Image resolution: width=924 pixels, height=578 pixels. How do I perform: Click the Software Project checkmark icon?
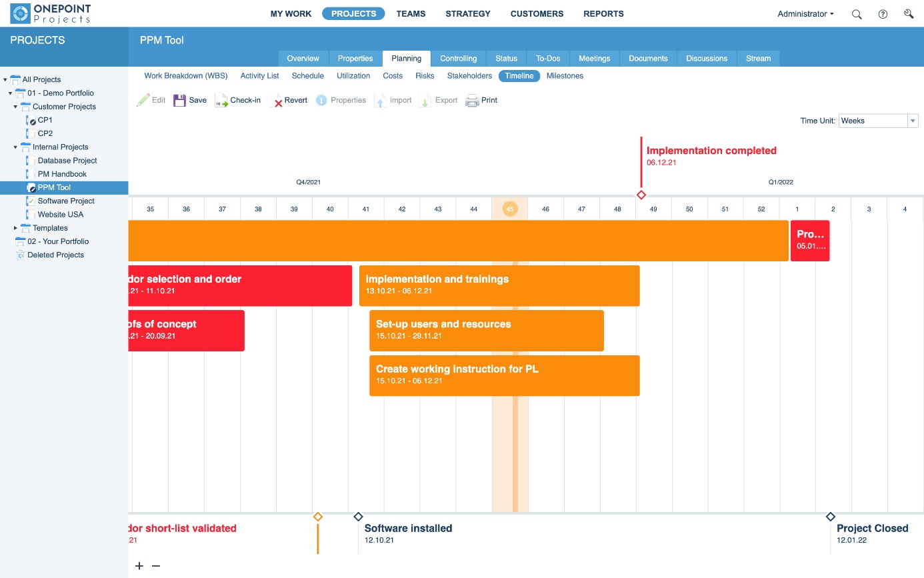click(30, 201)
